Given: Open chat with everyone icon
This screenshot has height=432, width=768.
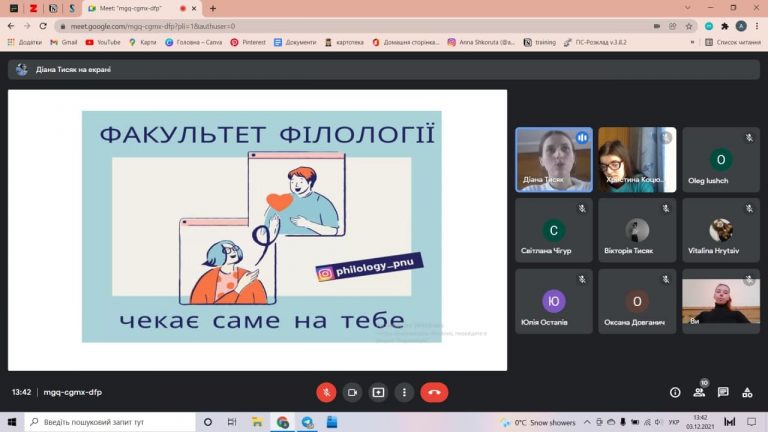Looking at the screenshot, I should [723, 392].
